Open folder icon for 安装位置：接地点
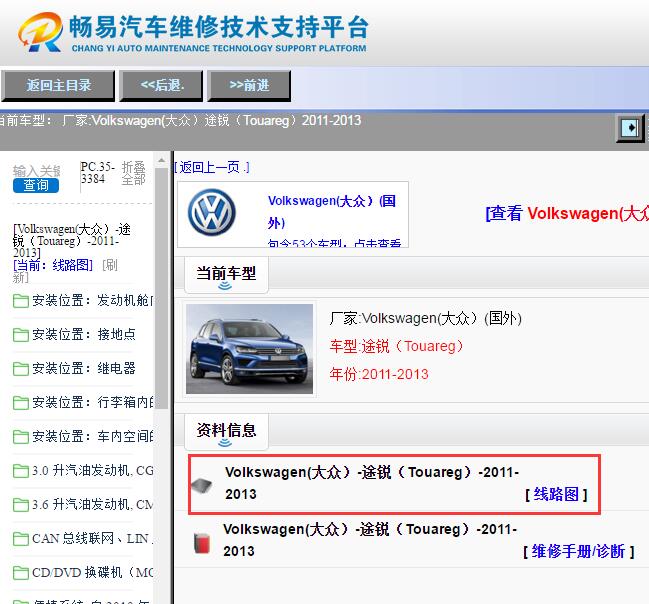The height and width of the screenshot is (604, 649). click(21, 334)
